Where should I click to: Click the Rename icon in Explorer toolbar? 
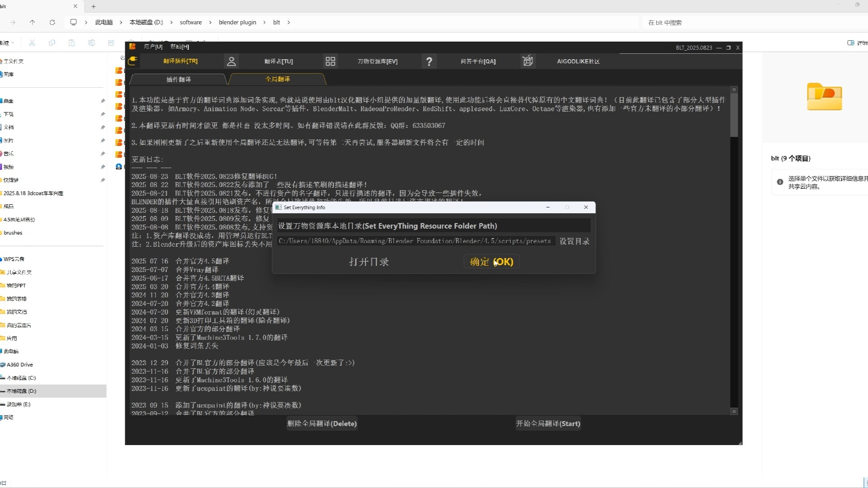(91, 42)
